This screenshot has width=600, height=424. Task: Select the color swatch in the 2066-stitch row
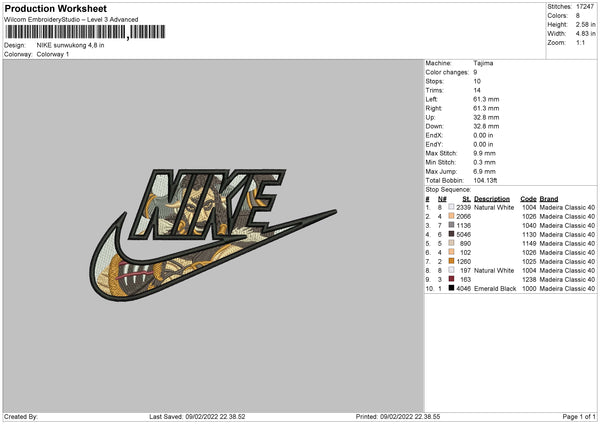(452, 216)
